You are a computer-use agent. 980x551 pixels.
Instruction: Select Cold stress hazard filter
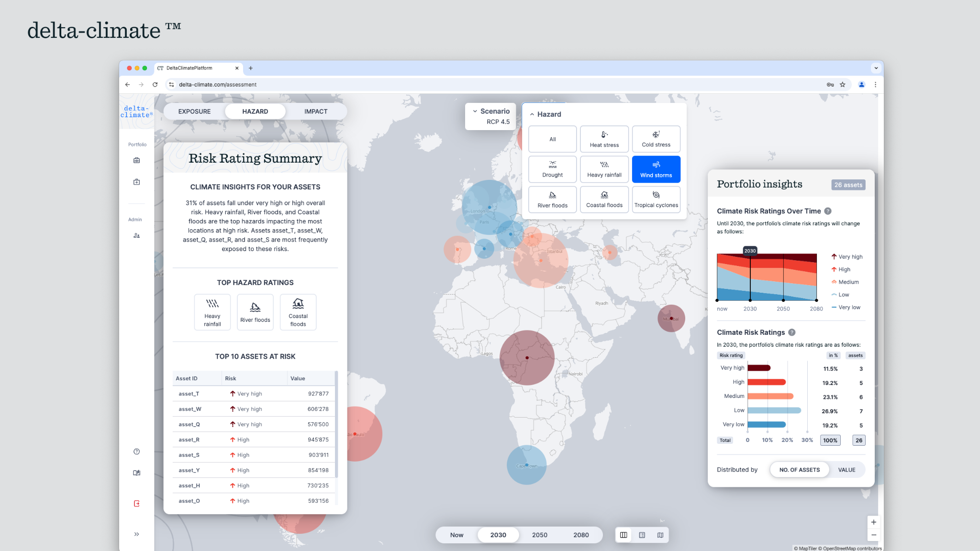(x=656, y=139)
